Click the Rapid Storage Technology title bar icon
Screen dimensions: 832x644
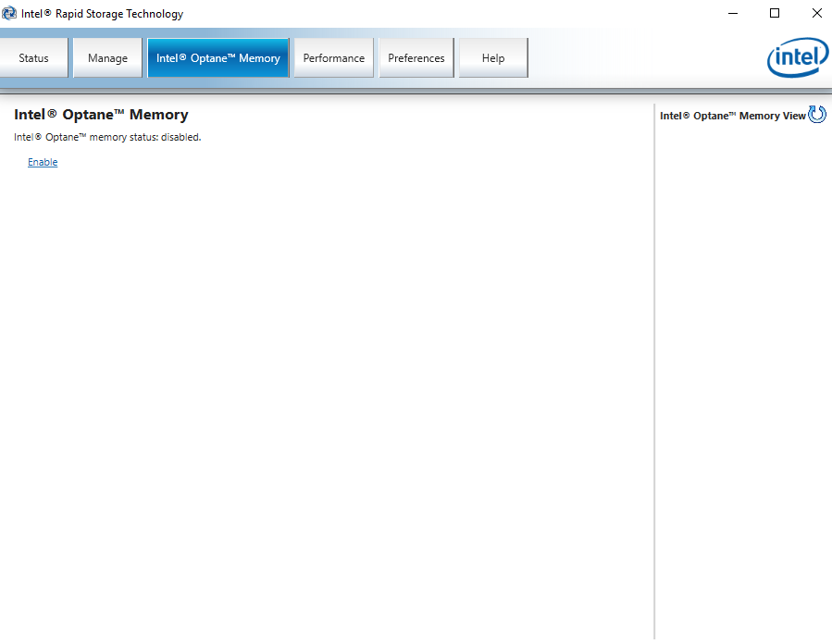(9, 13)
